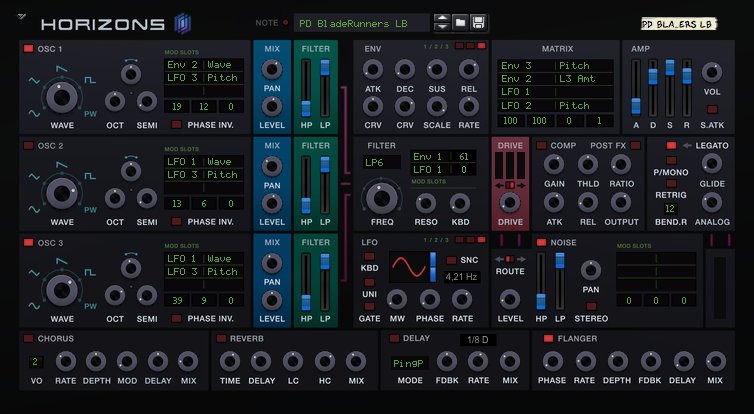754x414 pixels.
Task: Click the Analog knob
Action: pyautogui.click(x=712, y=202)
